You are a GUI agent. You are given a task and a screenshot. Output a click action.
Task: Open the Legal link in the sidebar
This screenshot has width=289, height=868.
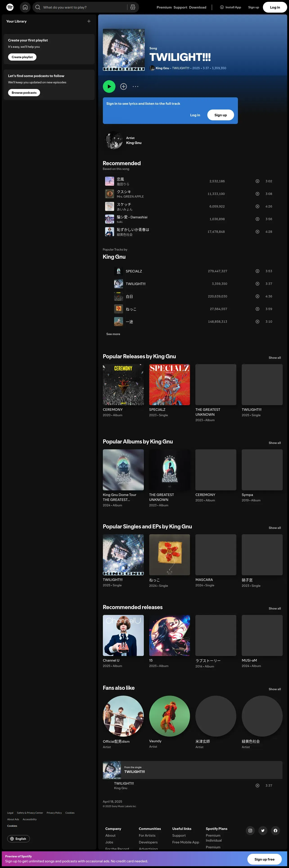pos(10,813)
